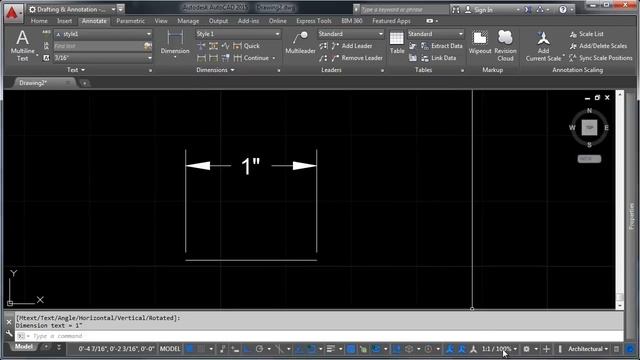Open the annotation scale 1:1 / 100% dropdown
Screen dimensions: 640x360
[499, 349]
